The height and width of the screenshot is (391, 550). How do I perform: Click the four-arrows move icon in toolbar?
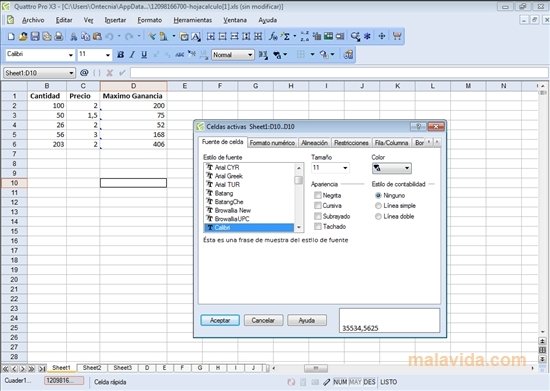[x=382, y=36]
